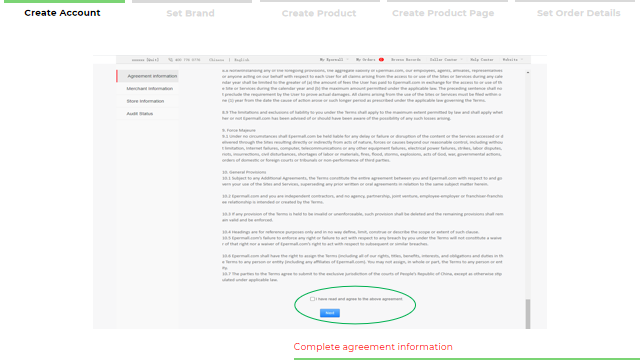Tick the 'I have read and agree' checkbox

tap(312, 299)
